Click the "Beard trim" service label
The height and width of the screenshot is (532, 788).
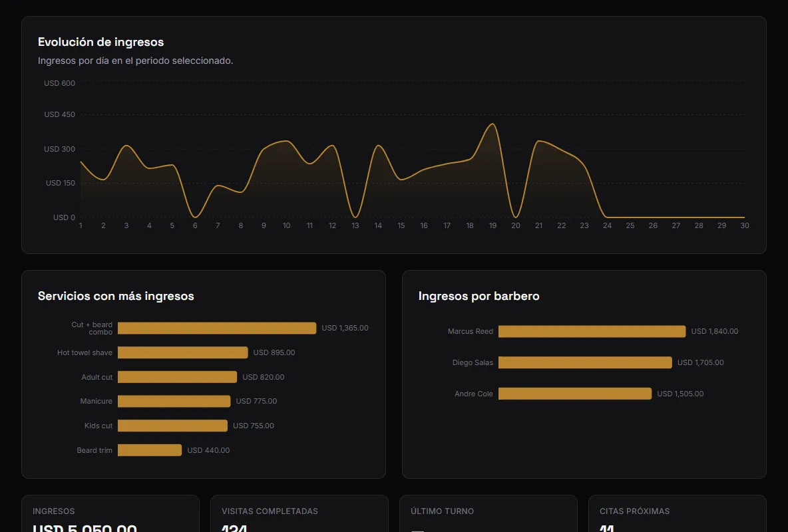(95, 450)
